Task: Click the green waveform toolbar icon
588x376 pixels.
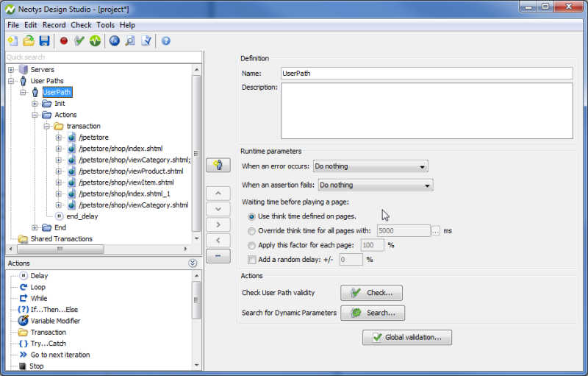Action: (x=96, y=41)
